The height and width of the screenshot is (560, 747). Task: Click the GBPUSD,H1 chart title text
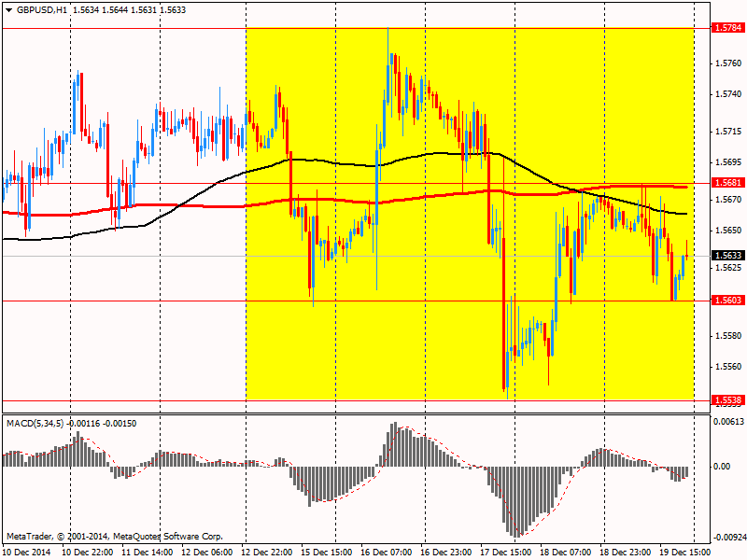(x=41, y=10)
